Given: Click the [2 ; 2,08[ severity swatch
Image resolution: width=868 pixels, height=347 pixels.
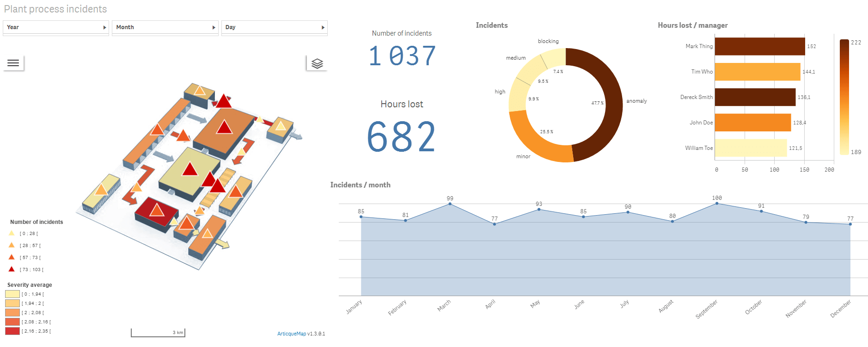Looking at the screenshot, I should (12, 312).
